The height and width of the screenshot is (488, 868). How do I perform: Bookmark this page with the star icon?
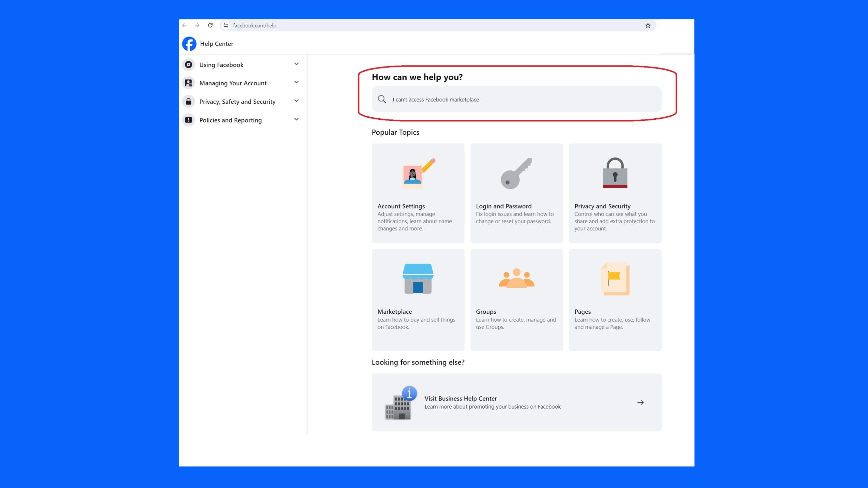click(648, 25)
